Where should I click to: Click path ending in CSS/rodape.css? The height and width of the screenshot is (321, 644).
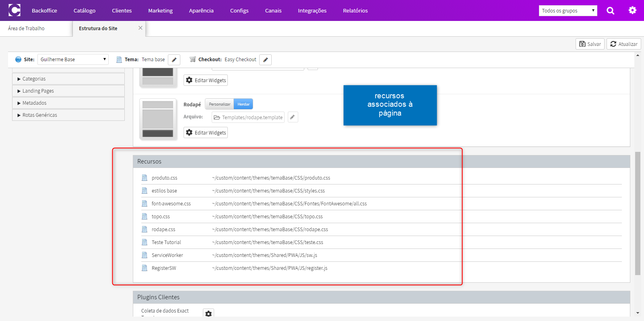(270, 229)
